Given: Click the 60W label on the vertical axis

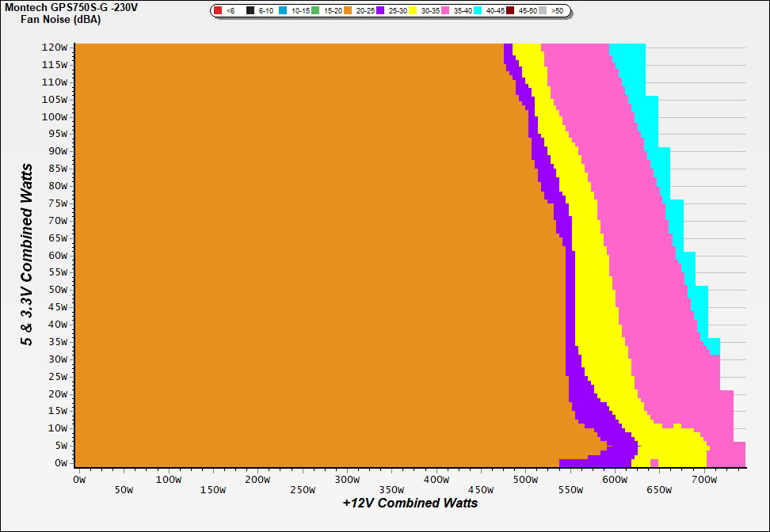Looking at the screenshot, I should (57, 256).
